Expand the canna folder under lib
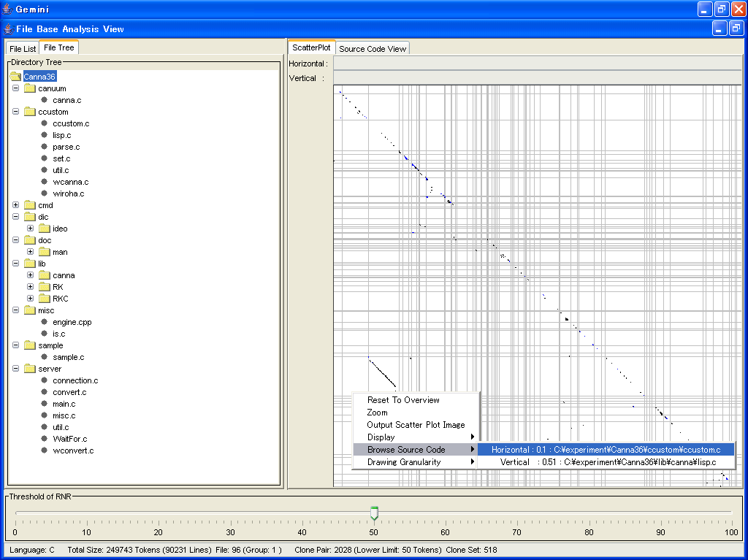Image resolution: width=748 pixels, height=560 pixels. pos(31,275)
